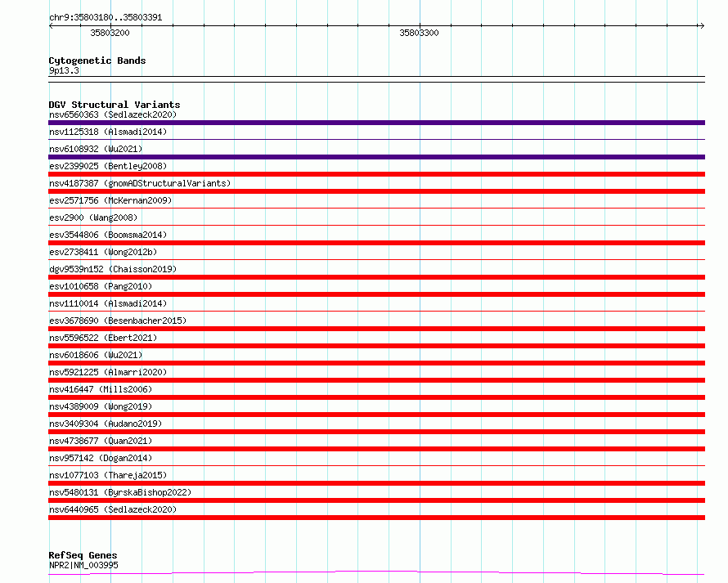Click the nsv416447 (Mills2006) label
The height and width of the screenshot is (583, 728).
(101, 389)
